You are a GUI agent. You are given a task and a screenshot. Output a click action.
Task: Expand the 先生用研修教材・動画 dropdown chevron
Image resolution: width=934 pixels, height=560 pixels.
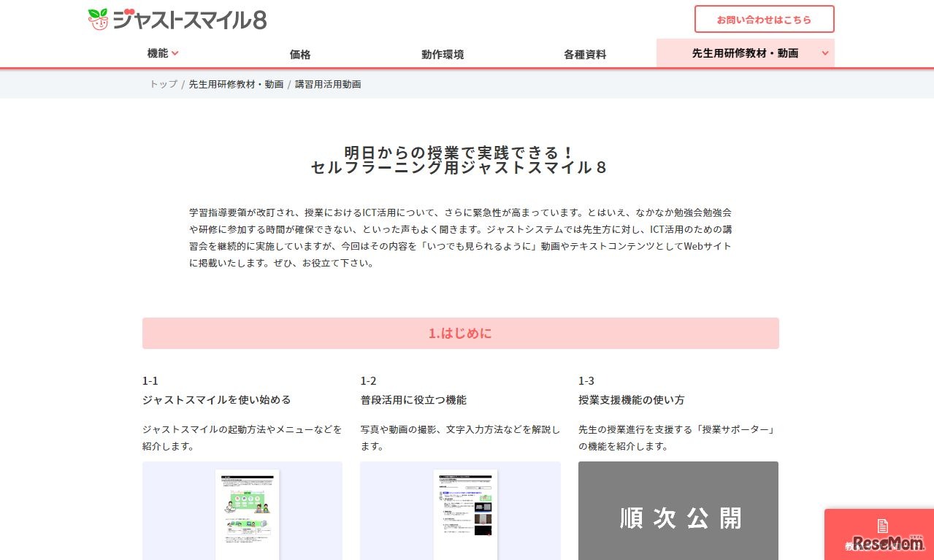(825, 53)
